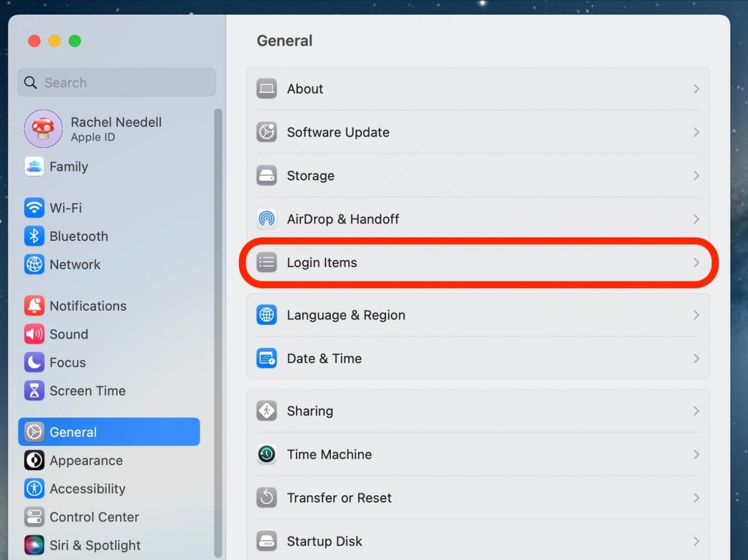Open the Notifications bell icon
Image resolution: width=748 pixels, height=560 pixels.
(34, 306)
